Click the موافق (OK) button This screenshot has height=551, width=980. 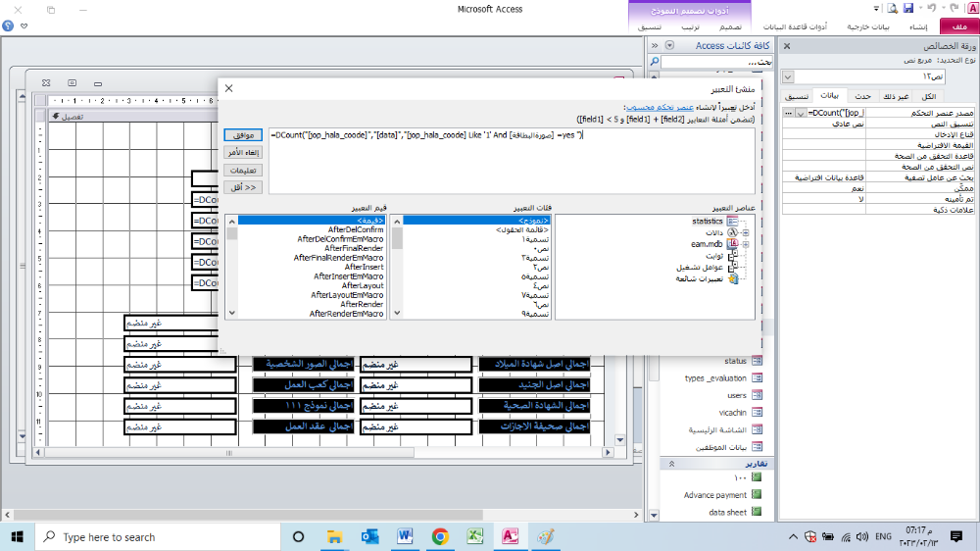coord(243,135)
